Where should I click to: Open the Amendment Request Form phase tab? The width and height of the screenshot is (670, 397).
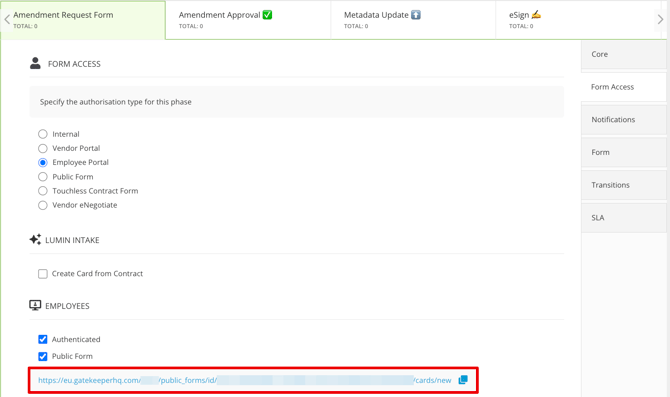(83, 20)
